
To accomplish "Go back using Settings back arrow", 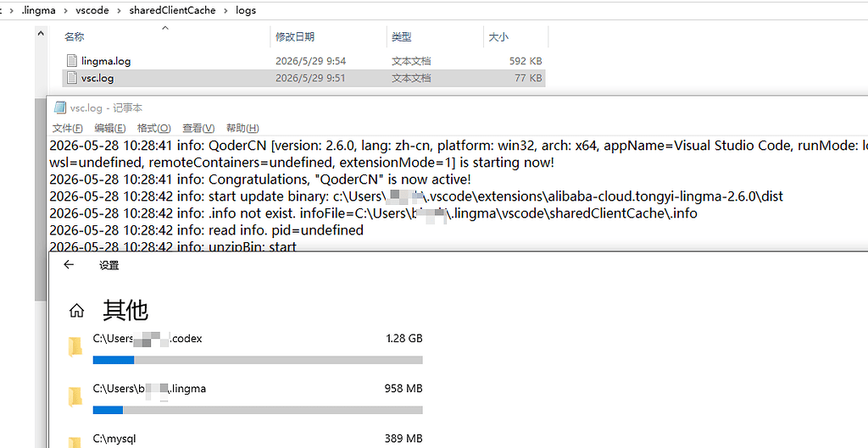I will [x=69, y=265].
